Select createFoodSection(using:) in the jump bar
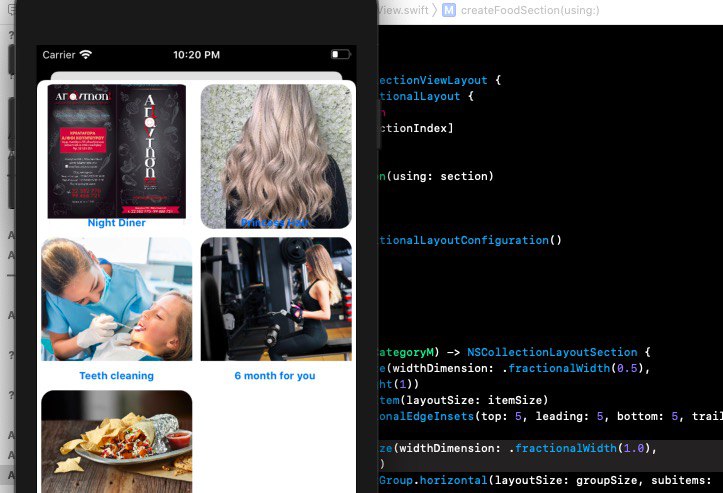This screenshot has height=493, width=723. (x=530, y=10)
